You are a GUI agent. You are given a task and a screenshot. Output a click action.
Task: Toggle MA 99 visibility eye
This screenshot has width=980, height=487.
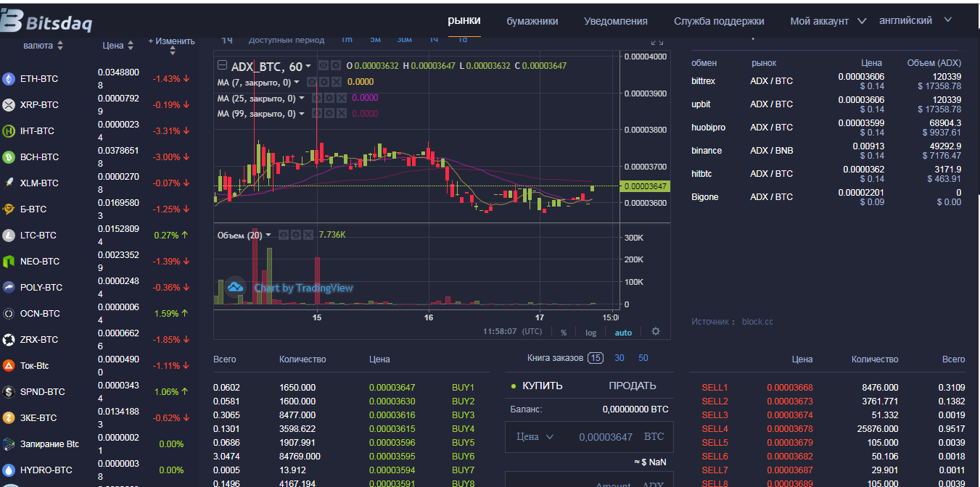317,114
